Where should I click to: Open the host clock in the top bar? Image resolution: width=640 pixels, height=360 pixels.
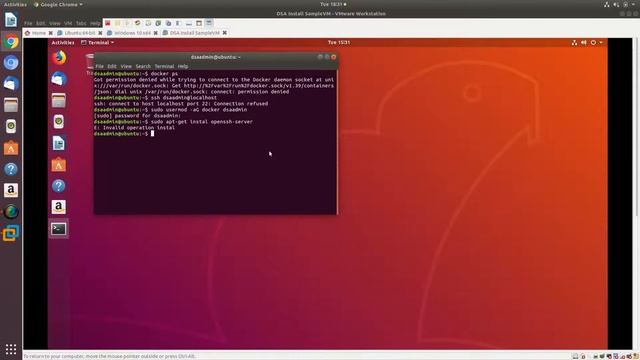coord(333,4)
